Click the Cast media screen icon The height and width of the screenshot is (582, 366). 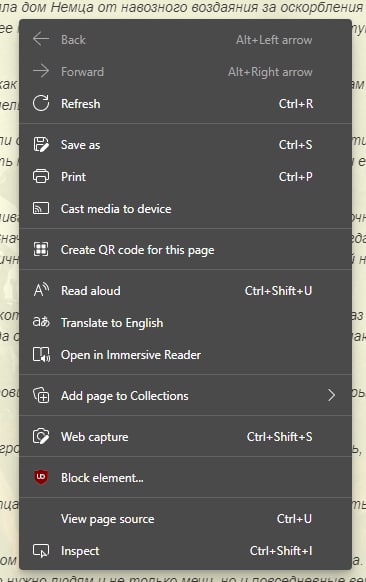pos(41,208)
